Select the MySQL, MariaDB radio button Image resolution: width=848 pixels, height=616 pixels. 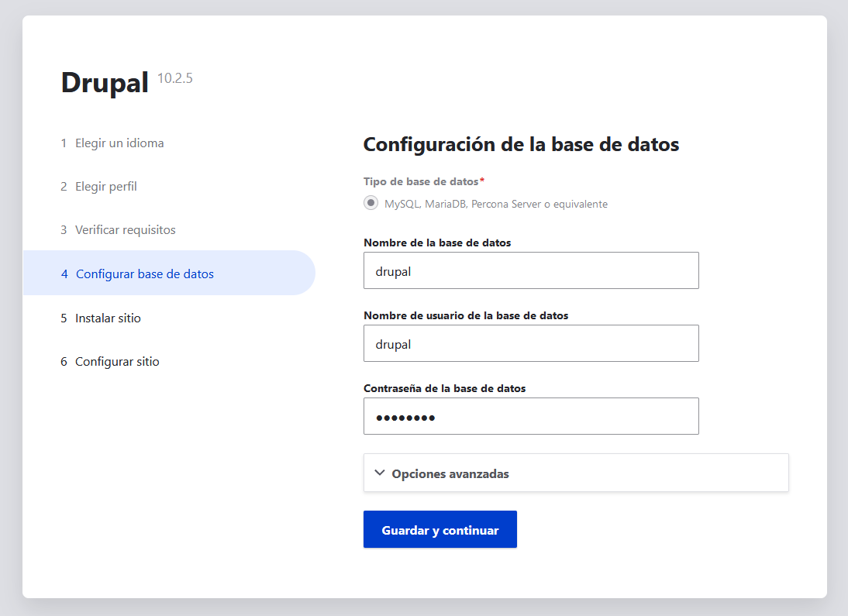pyautogui.click(x=371, y=202)
